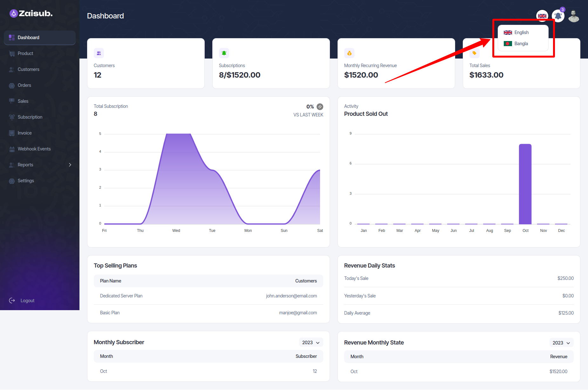588x390 pixels.
Task: Open Orders menu item
Action: [24, 85]
